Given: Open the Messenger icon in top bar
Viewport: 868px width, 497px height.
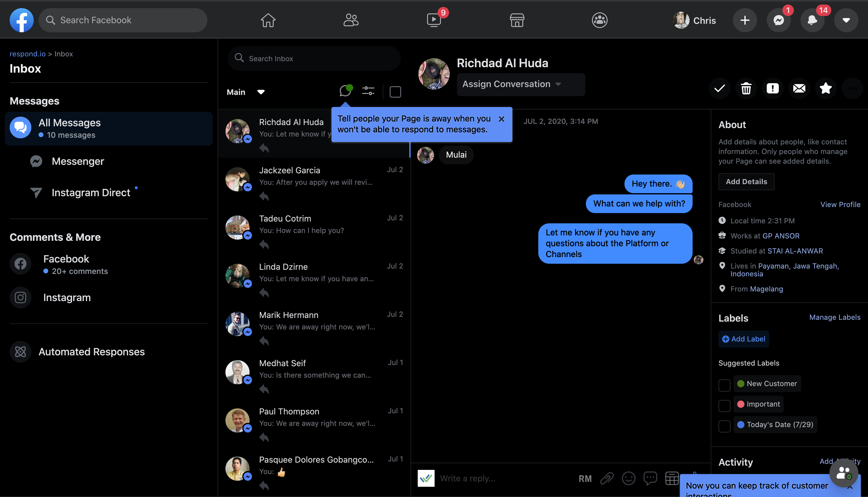Looking at the screenshot, I should [778, 20].
